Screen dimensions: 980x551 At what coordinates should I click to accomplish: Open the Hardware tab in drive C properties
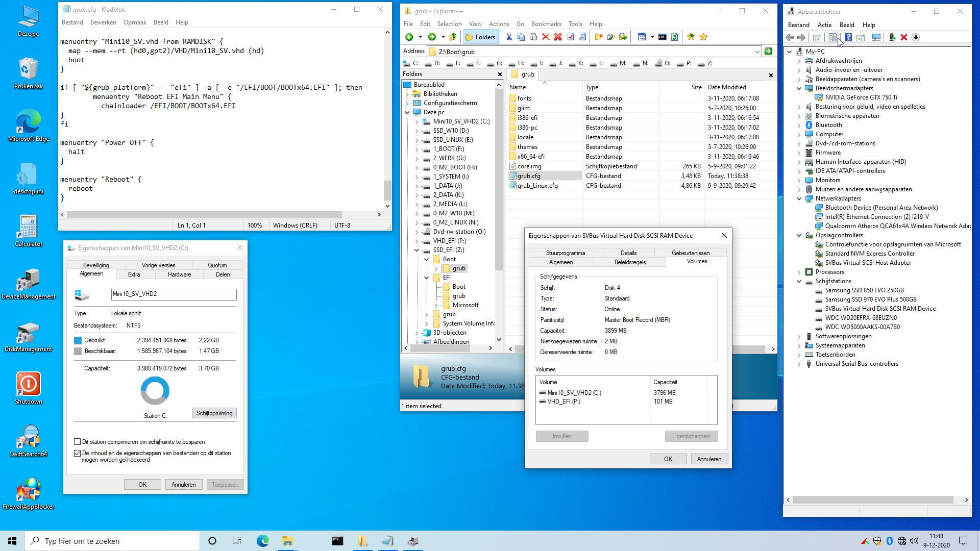click(179, 274)
